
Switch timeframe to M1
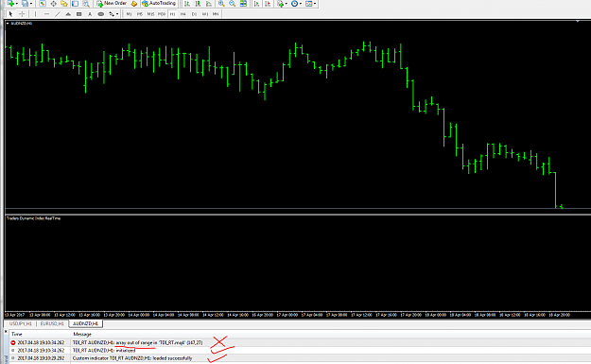tap(129, 14)
